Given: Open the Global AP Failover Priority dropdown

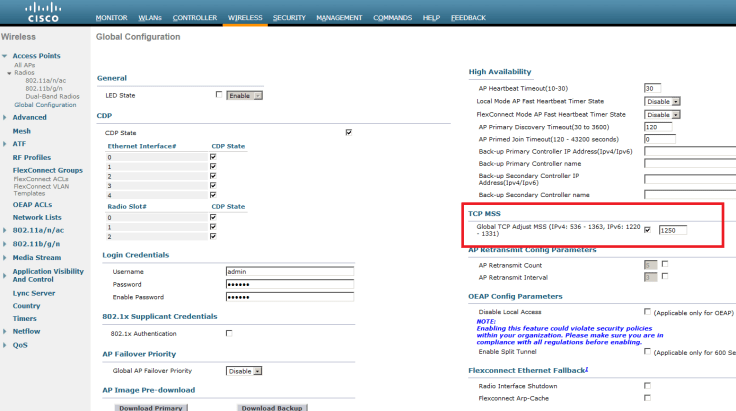Looking at the screenshot, I should pyautogui.click(x=245, y=370).
